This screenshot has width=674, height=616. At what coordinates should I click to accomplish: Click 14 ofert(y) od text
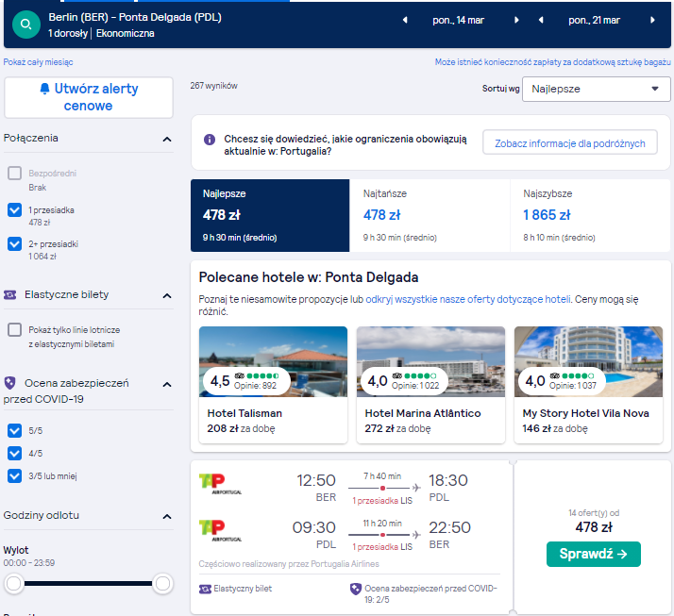[x=594, y=513]
